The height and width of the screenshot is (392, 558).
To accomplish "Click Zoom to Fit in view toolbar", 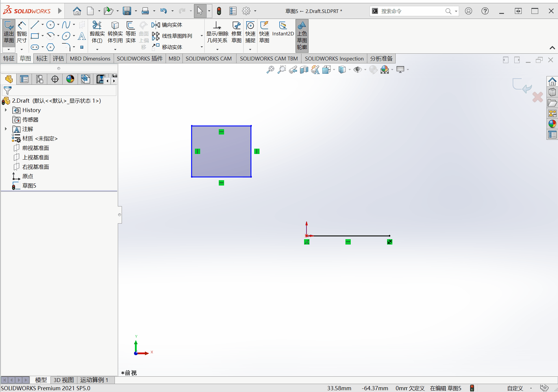I will tap(270, 70).
